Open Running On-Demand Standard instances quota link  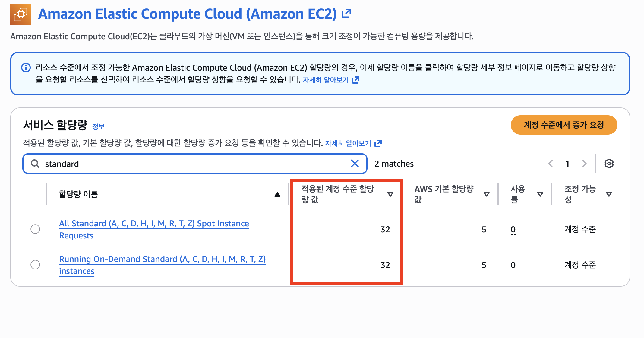click(x=162, y=259)
